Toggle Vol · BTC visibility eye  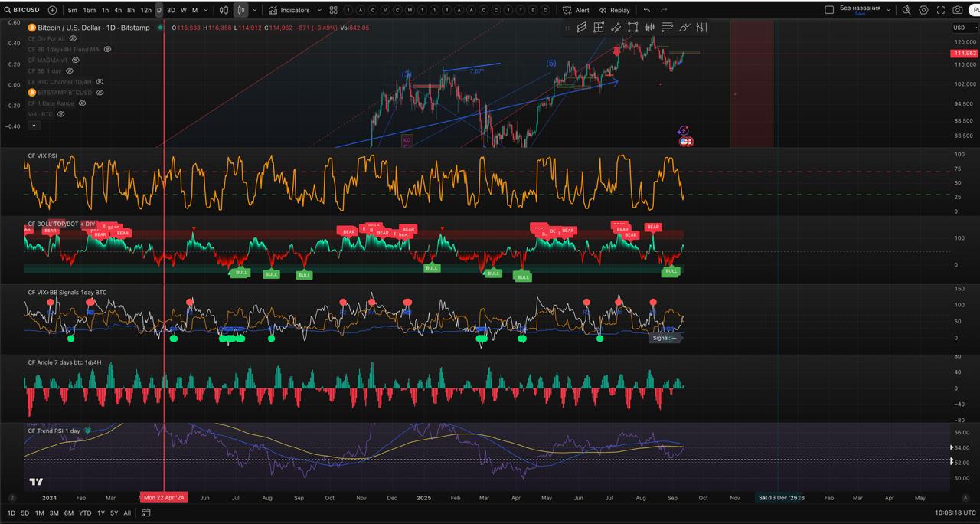(60, 114)
